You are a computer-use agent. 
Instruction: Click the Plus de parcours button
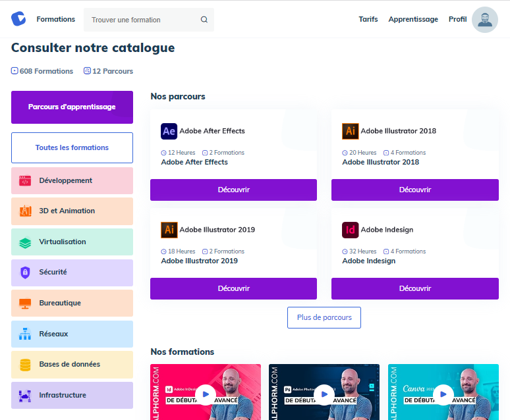pos(324,317)
